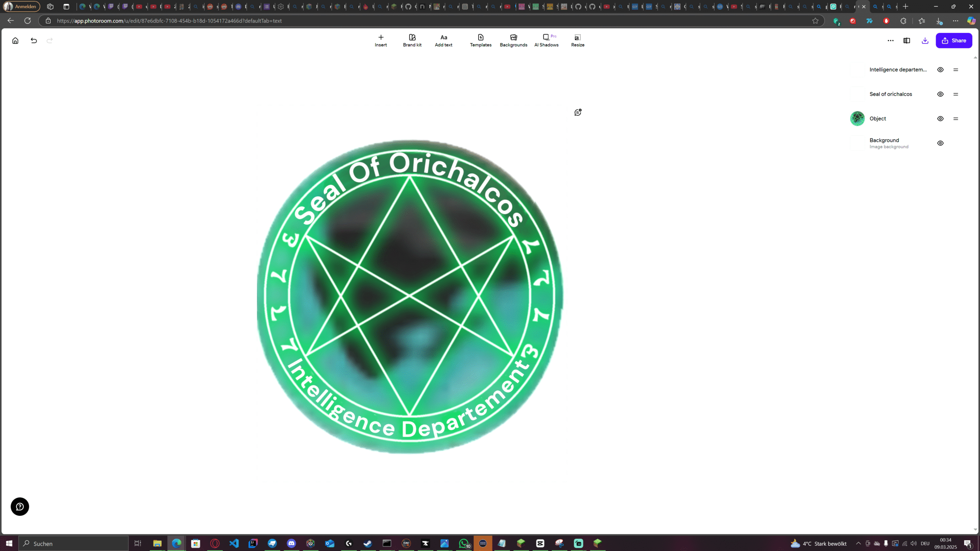Viewport: 980px width, 551px height.
Task: Open Steam from taskbar
Action: click(x=368, y=543)
